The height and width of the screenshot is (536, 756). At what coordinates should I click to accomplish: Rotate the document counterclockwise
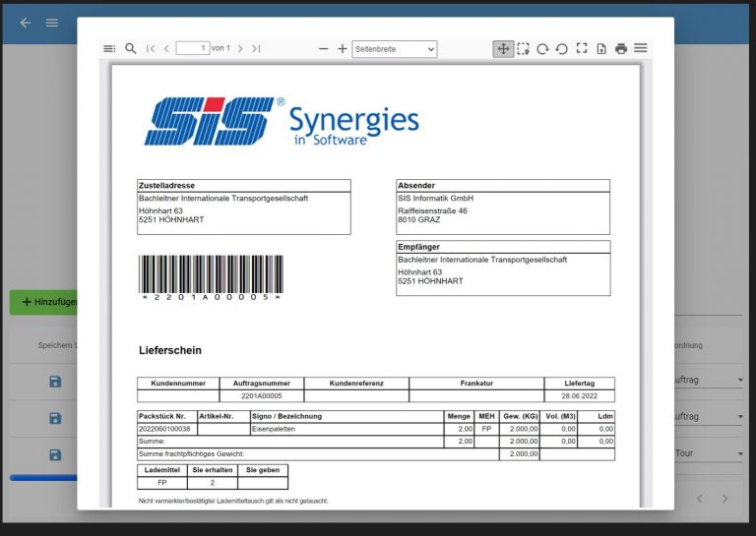(561, 48)
